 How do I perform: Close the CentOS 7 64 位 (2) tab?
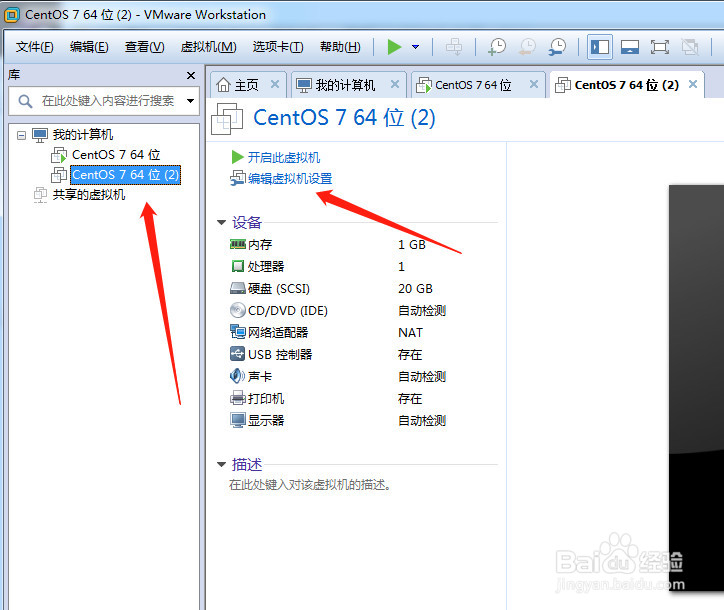point(693,84)
